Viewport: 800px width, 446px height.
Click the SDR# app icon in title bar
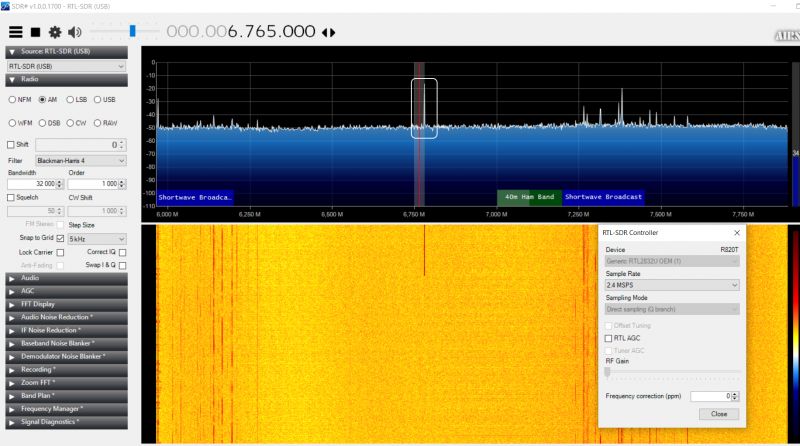[x=5, y=6]
